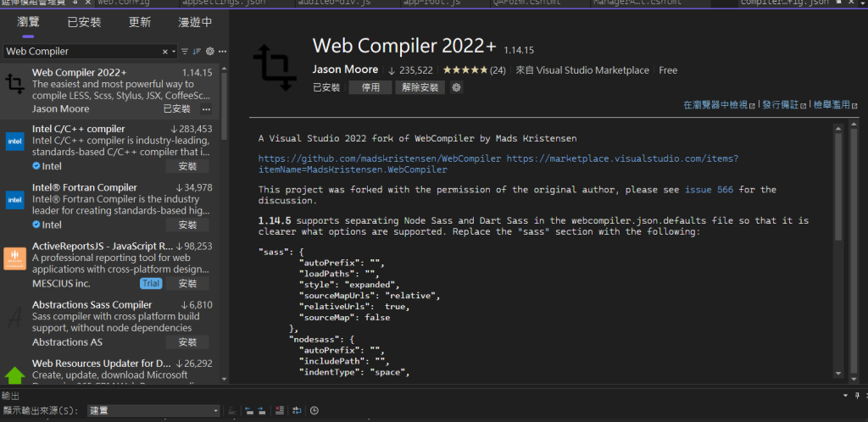The width and height of the screenshot is (868, 422).
Task: Open the search history dropdown arrow
Action: coord(174,52)
